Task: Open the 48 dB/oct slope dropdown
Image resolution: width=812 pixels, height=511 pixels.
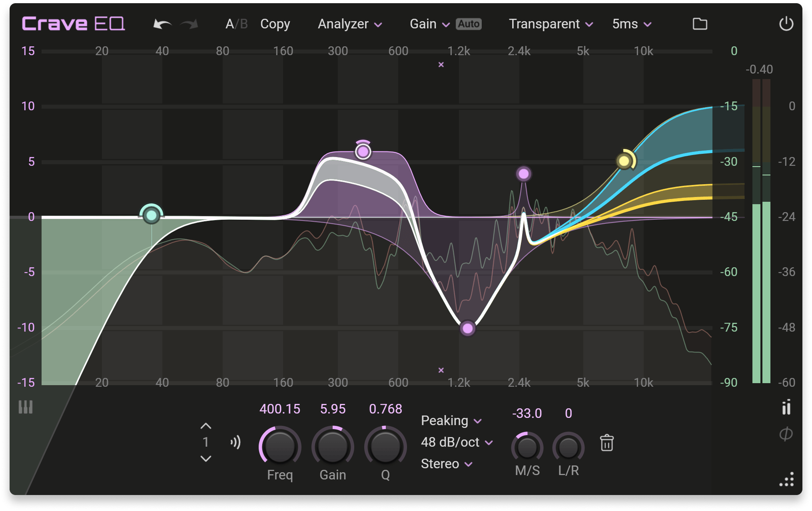Action: click(457, 442)
